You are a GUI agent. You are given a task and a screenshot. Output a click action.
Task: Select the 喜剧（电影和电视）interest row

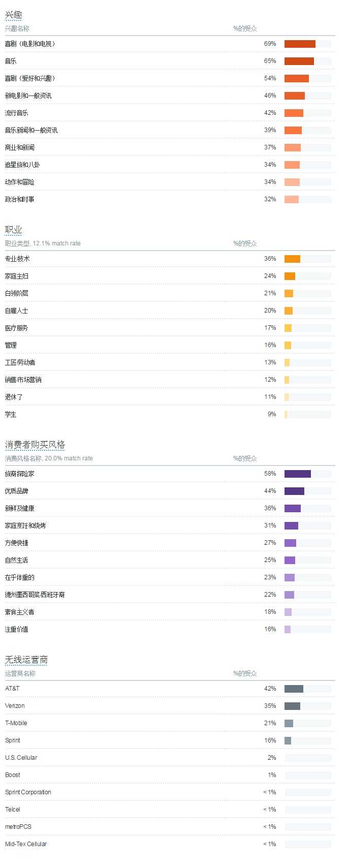30,44
